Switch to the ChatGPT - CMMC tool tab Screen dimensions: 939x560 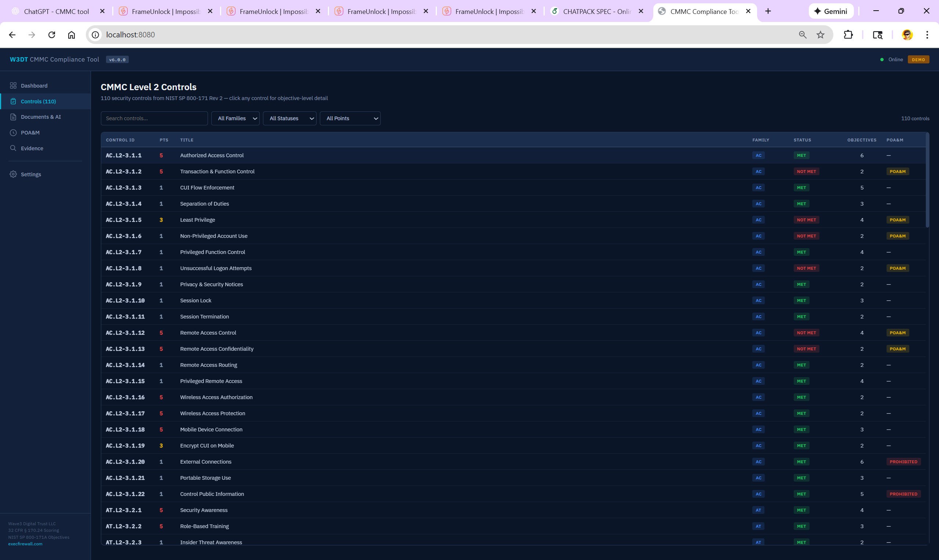[x=56, y=11]
